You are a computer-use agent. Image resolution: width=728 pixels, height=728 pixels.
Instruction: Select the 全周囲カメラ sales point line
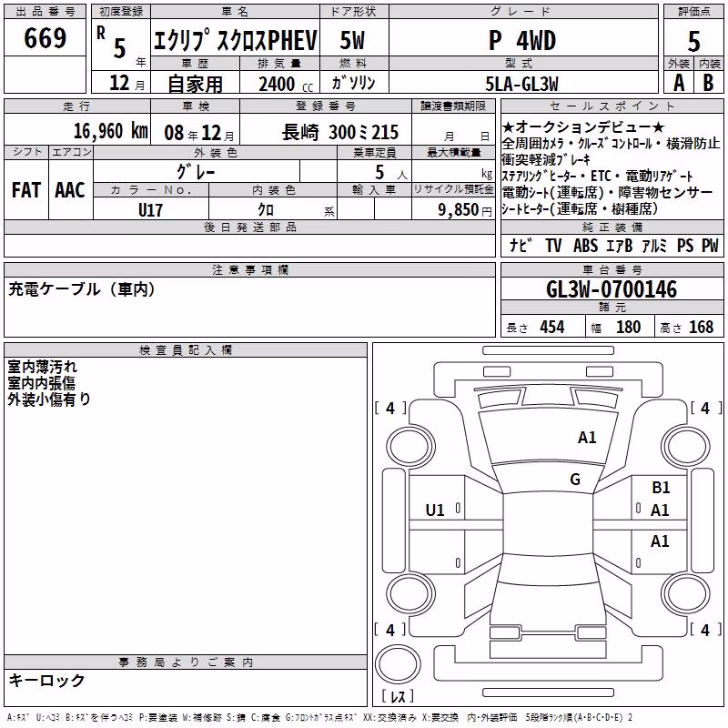click(x=611, y=144)
